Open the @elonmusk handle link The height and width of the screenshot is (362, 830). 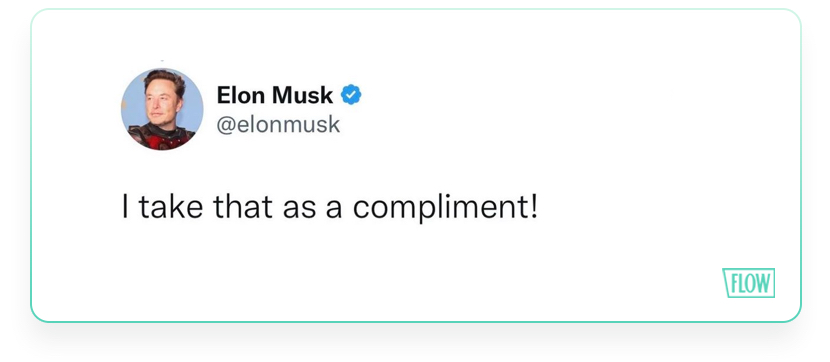tap(278, 124)
